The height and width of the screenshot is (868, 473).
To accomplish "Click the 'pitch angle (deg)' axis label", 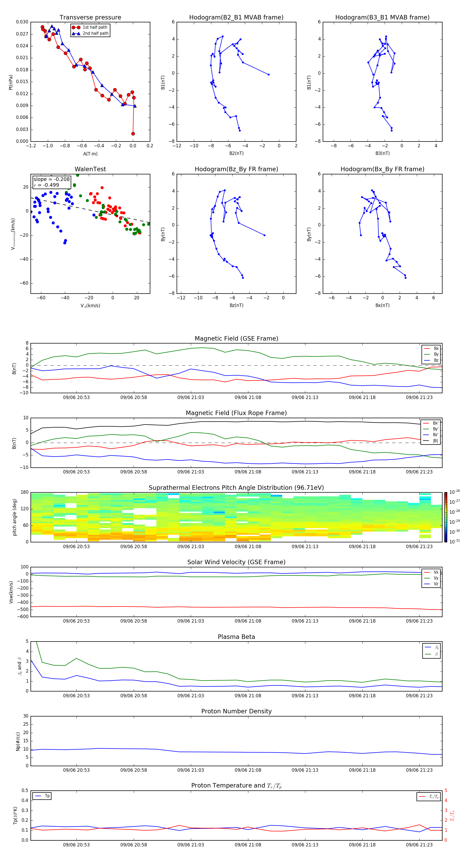I will 14,517.
